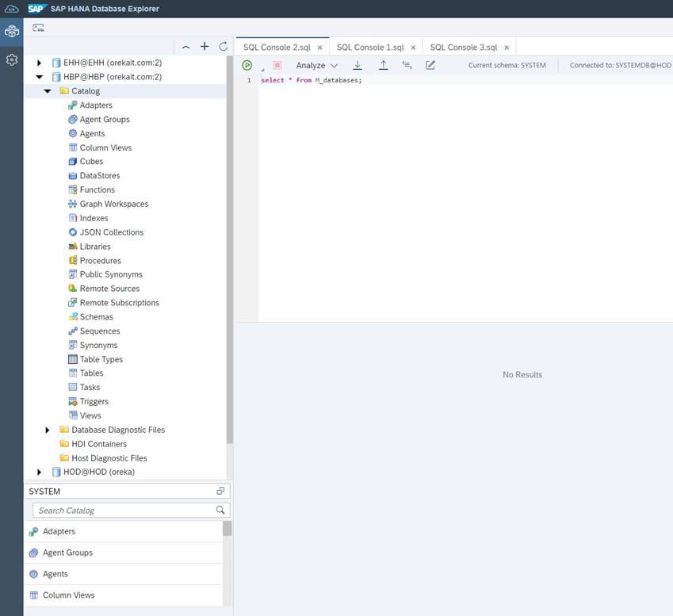Image resolution: width=673 pixels, height=616 pixels.
Task: Close the SQL Console 3.sql tab
Action: click(x=507, y=48)
